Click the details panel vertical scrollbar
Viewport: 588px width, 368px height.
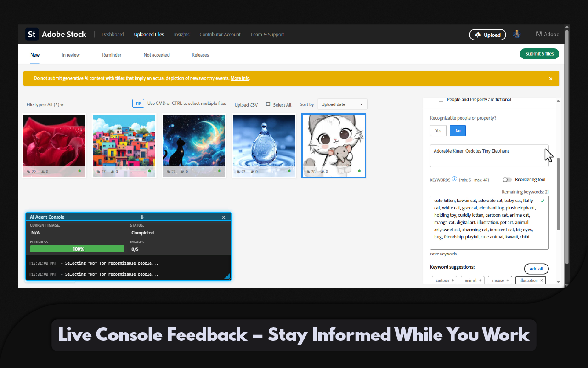click(558, 193)
